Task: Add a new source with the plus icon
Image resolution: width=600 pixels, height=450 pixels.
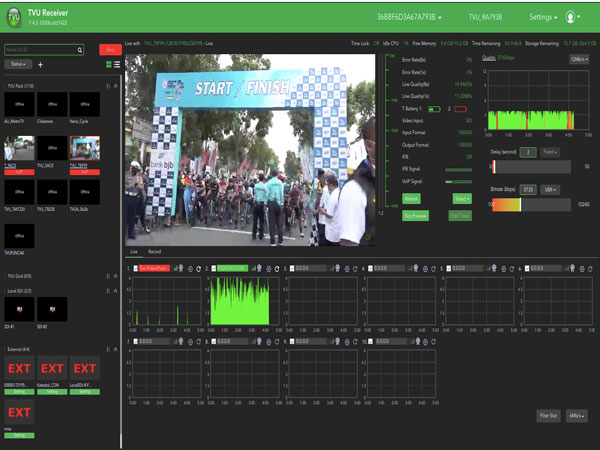Action: (x=40, y=65)
